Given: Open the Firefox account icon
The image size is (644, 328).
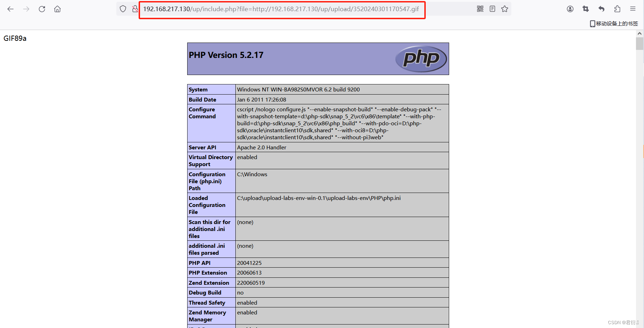Looking at the screenshot, I should pyautogui.click(x=570, y=9).
